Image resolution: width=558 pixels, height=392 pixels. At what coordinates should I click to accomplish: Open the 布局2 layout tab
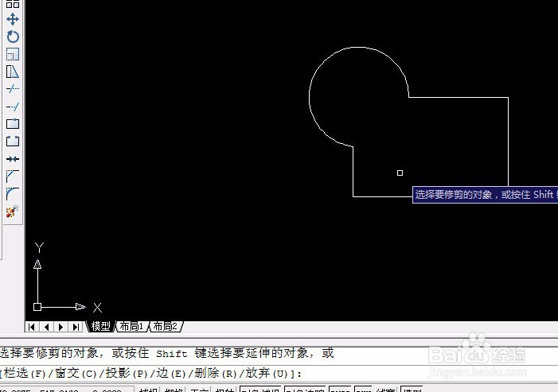[166, 326]
